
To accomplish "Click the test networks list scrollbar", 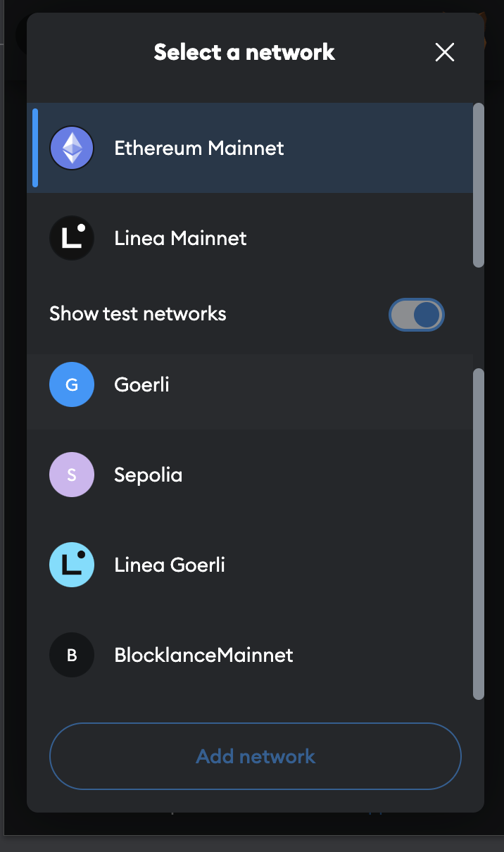I will click(x=479, y=533).
